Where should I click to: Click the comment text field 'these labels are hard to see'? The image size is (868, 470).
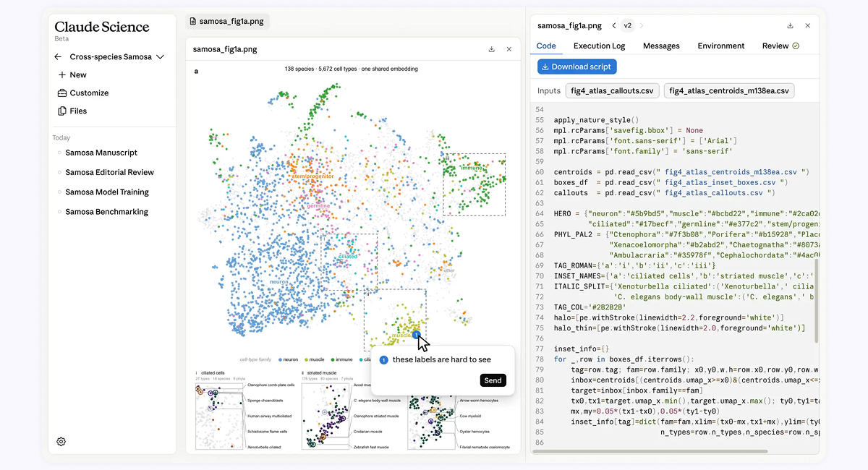(x=441, y=359)
